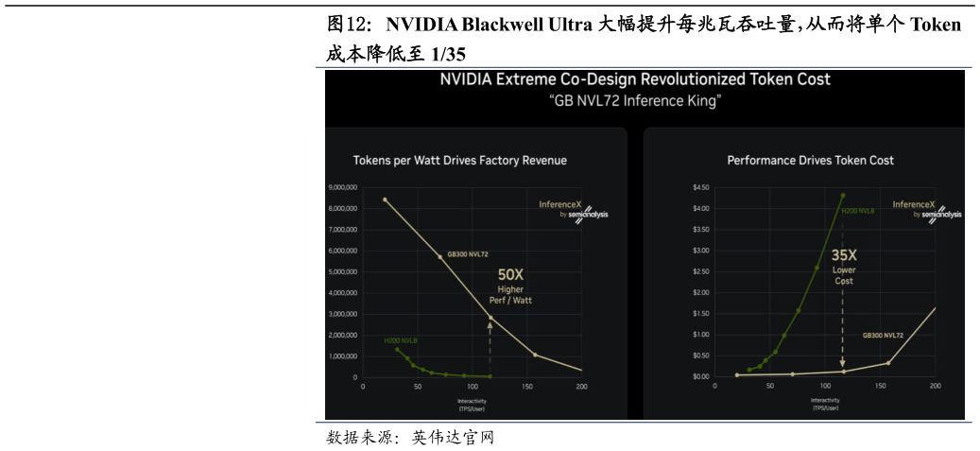
Task: Click x-axis value 50 in Tokens per Watt chart
Action: pyautogui.click(x=418, y=387)
